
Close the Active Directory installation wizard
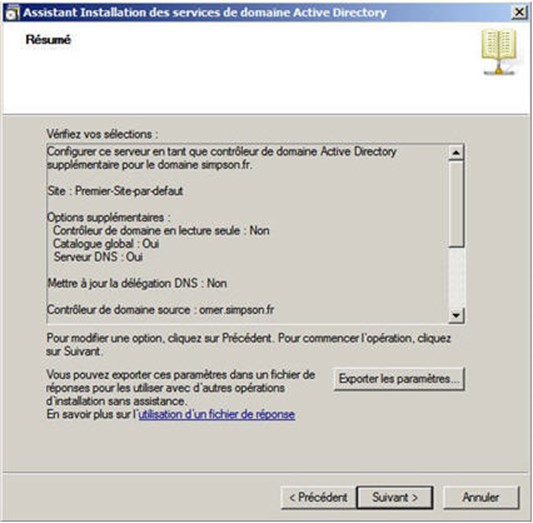519,13
